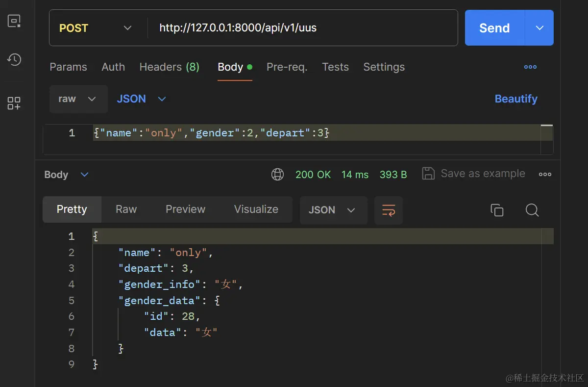Switch to the Headers (8) tab

coord(169,67)
